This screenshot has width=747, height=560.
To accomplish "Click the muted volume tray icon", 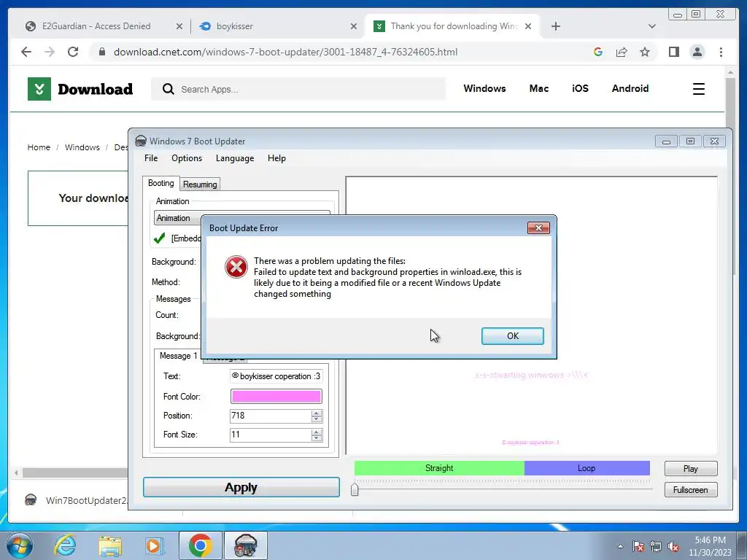I will click(x=673, y=547).
